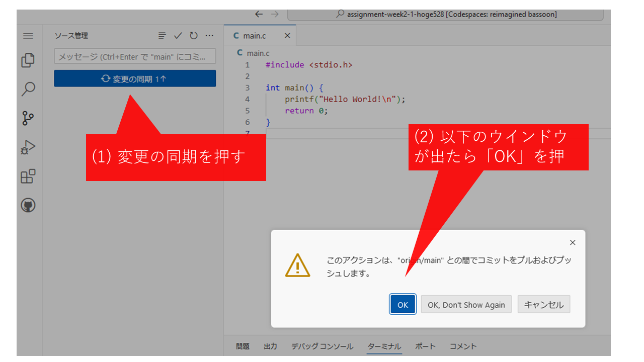Click the refresh icon in source control

click(x=194, y=36)
